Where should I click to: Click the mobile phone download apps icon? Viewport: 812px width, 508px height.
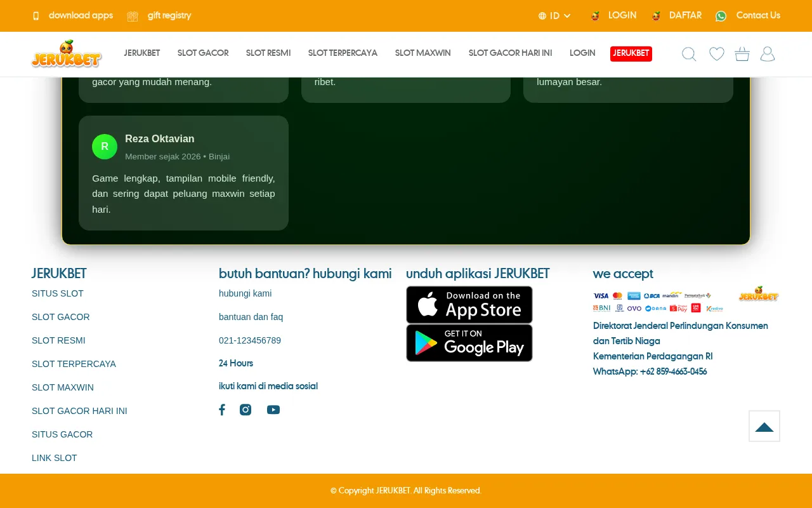point(36,16)
